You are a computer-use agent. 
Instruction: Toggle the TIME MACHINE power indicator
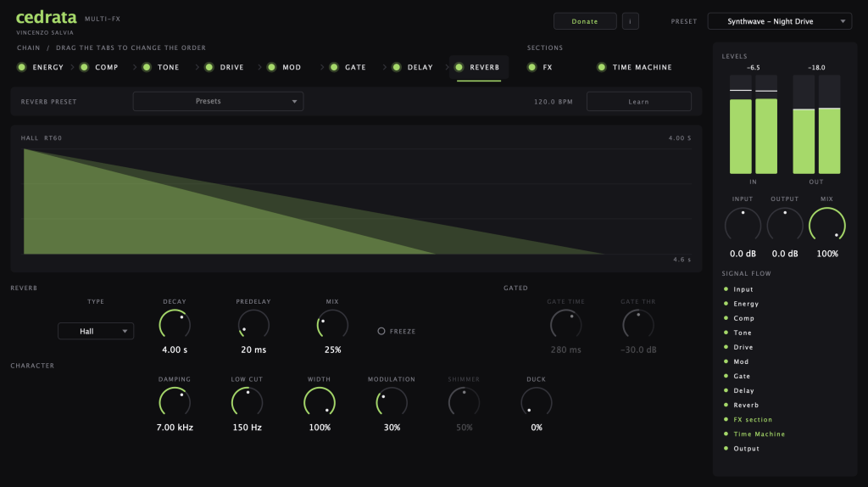coord(602,67)
